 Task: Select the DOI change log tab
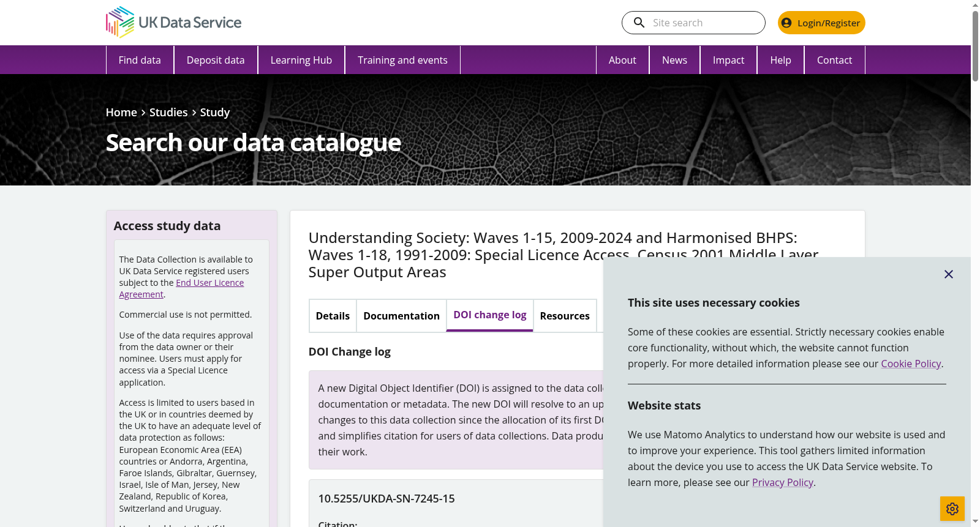coord(490,315)
